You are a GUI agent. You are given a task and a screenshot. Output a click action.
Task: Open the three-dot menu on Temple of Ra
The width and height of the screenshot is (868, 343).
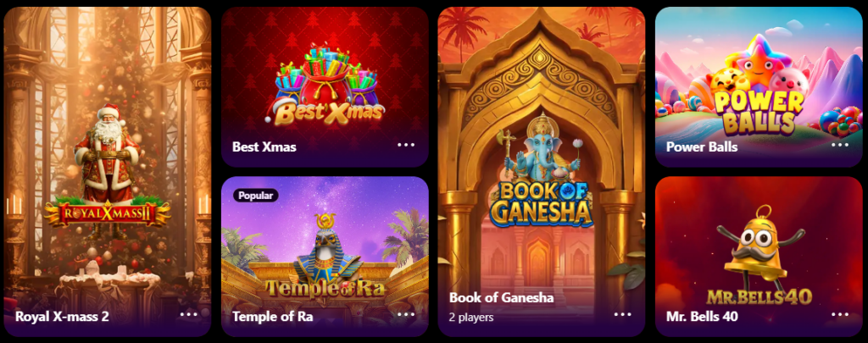click(406, 313)
